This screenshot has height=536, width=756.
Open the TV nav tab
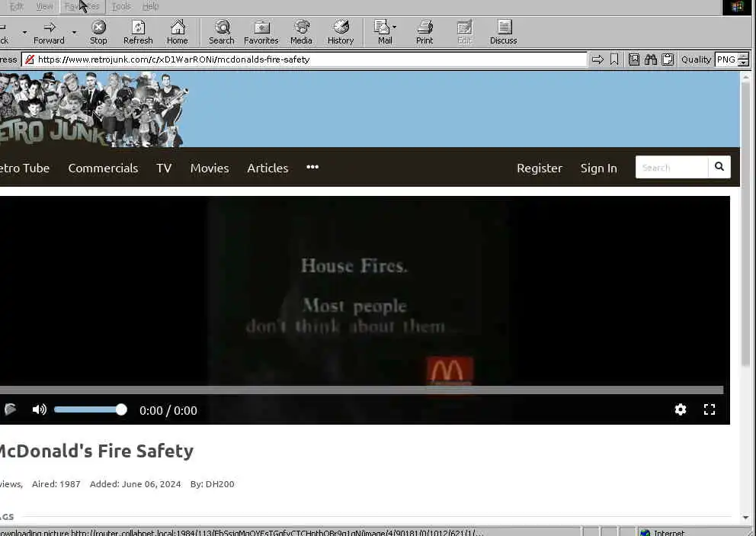[164, 168]
